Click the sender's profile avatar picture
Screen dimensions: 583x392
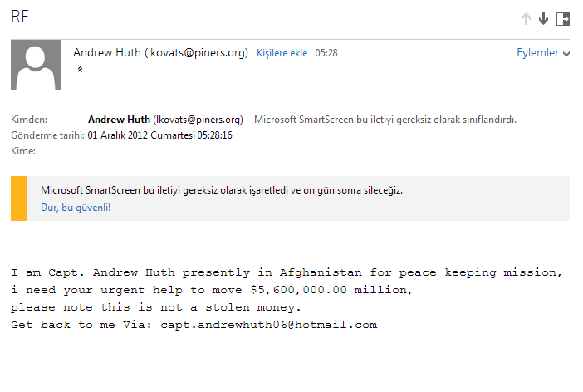(35, 65)
